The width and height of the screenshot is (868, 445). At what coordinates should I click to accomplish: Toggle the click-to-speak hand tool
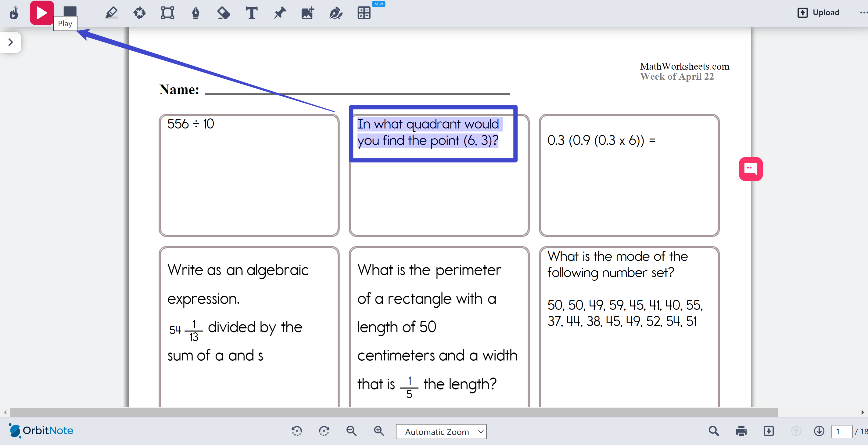click(14, 13)
